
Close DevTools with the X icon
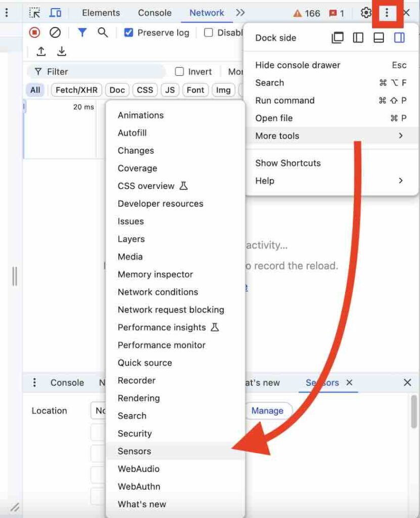click(x=406, y=13)
